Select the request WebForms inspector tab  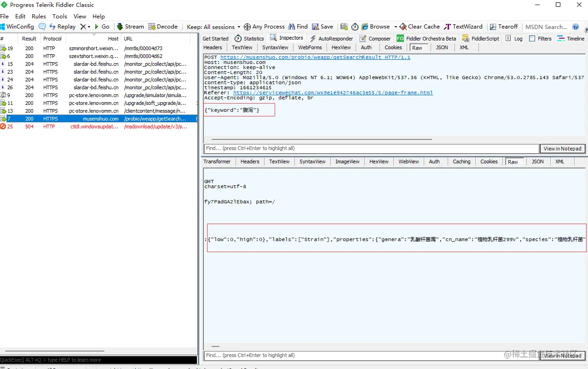(x=310, y=47)
